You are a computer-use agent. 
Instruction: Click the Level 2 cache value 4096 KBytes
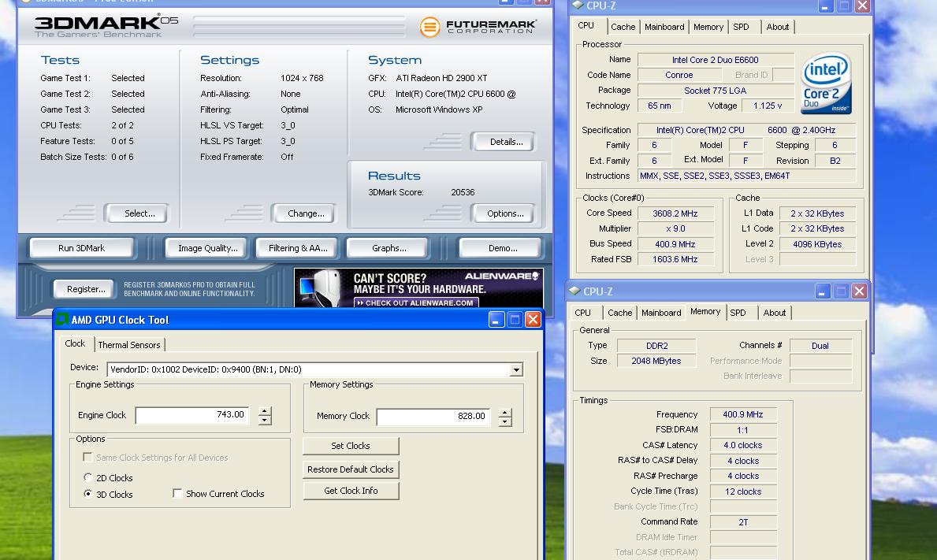click(x=817, y=244)
